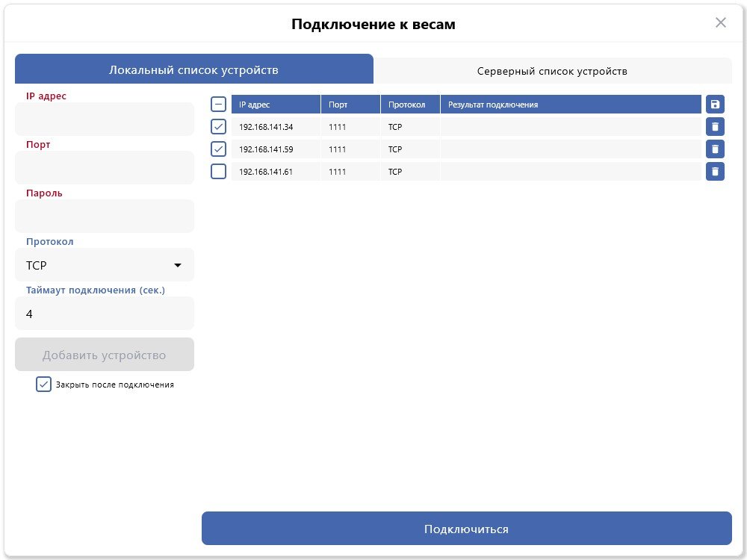Image resolution: width=747 pixels, height=560 pixels.
Task: Focus the IP адрес input field
Action: pos(105,119)
